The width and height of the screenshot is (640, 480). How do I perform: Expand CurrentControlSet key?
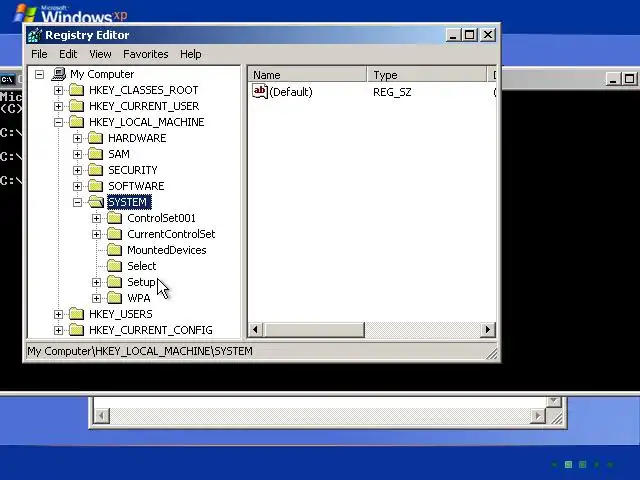point(97,234)
